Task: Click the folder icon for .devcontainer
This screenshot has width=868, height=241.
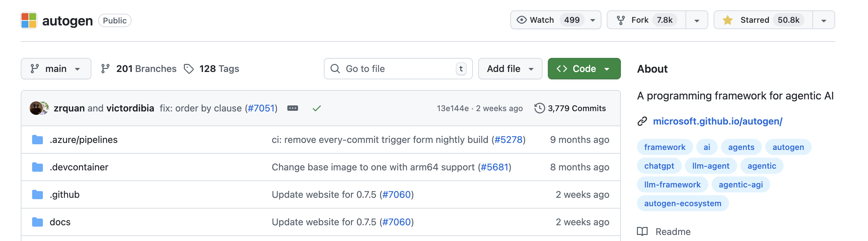Action: tap(38, 167)
